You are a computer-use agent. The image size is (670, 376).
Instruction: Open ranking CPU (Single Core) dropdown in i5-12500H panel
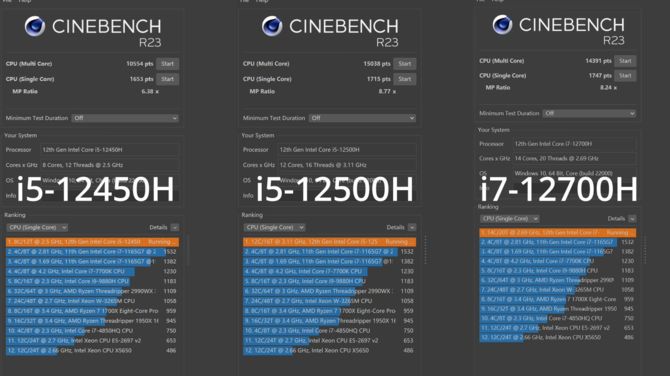[x=274, y=227]
